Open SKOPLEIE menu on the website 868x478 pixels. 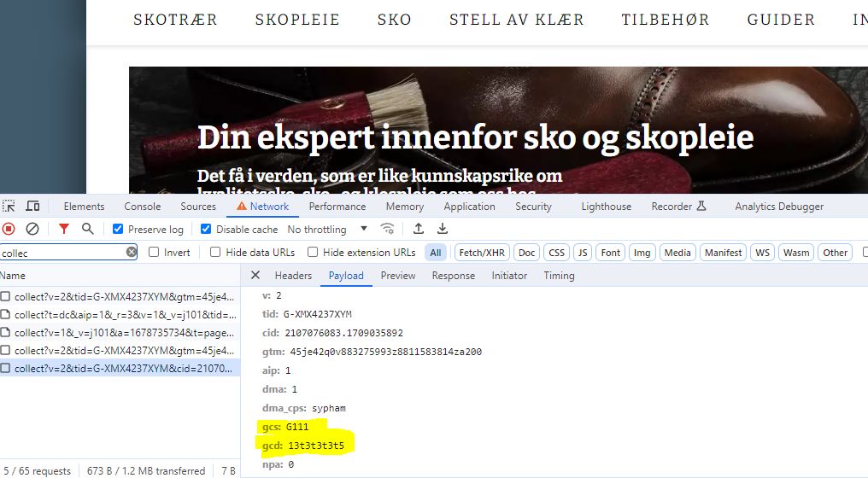click(297, 20)
